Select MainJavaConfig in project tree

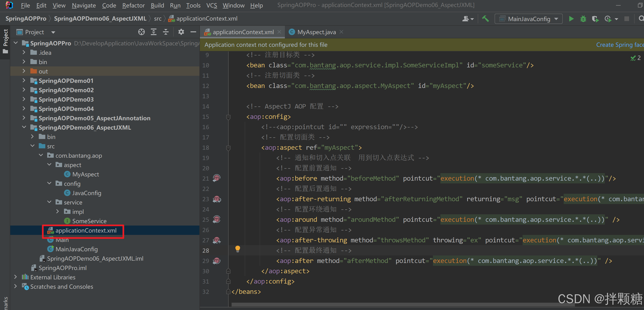click(x=77, y=249)
